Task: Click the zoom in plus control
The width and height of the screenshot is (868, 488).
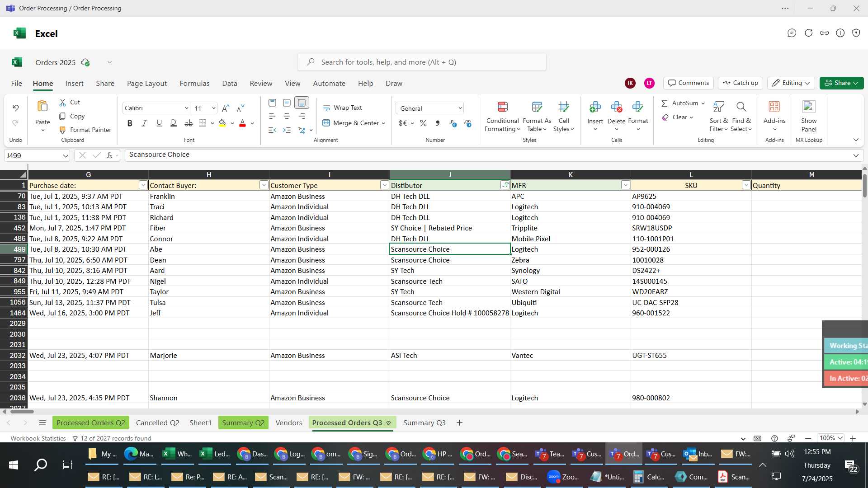Action: point(853,439)
